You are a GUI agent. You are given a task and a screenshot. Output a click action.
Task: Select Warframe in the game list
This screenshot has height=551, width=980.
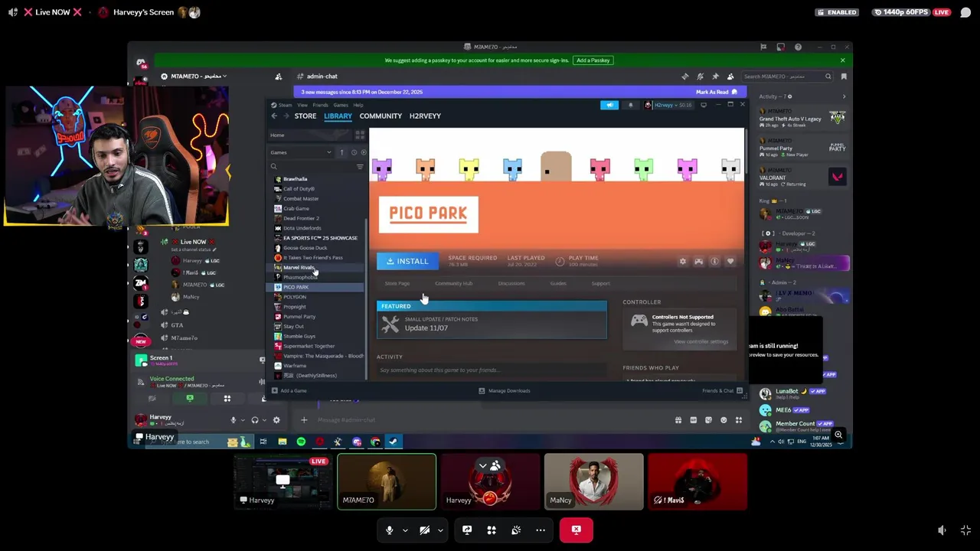[294, 366]
